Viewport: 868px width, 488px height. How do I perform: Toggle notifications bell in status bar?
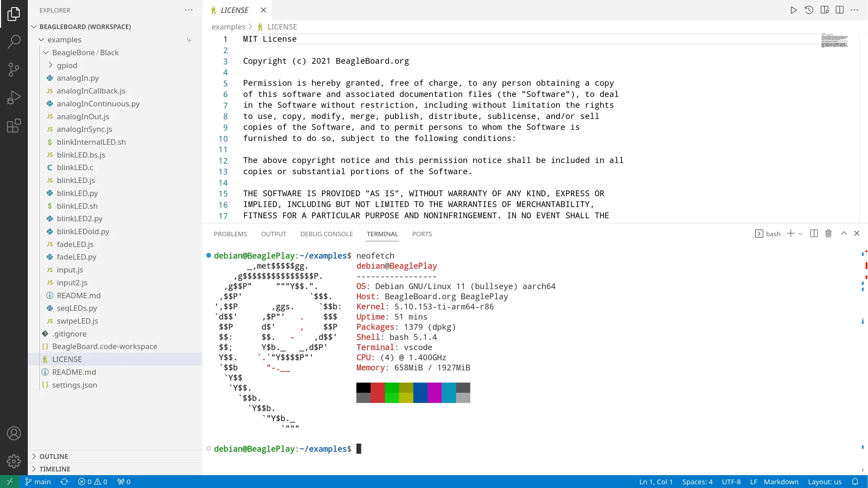855,482
